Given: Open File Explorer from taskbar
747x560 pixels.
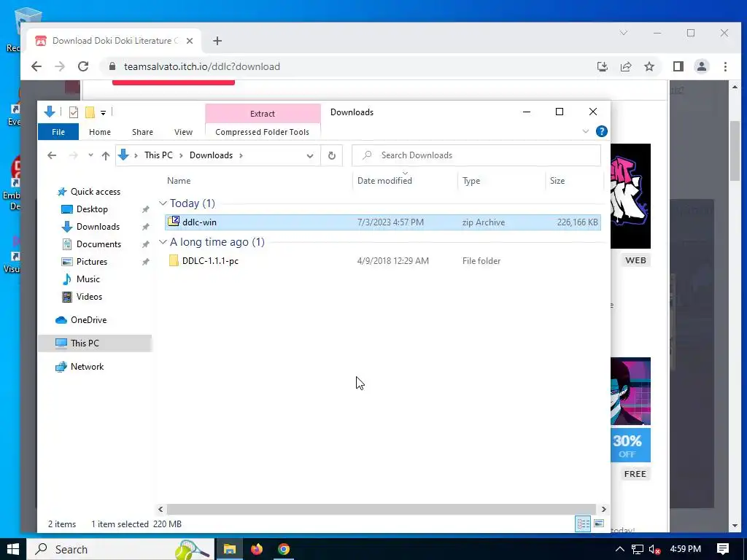Looking at the screenshot, I should point(230,549).
